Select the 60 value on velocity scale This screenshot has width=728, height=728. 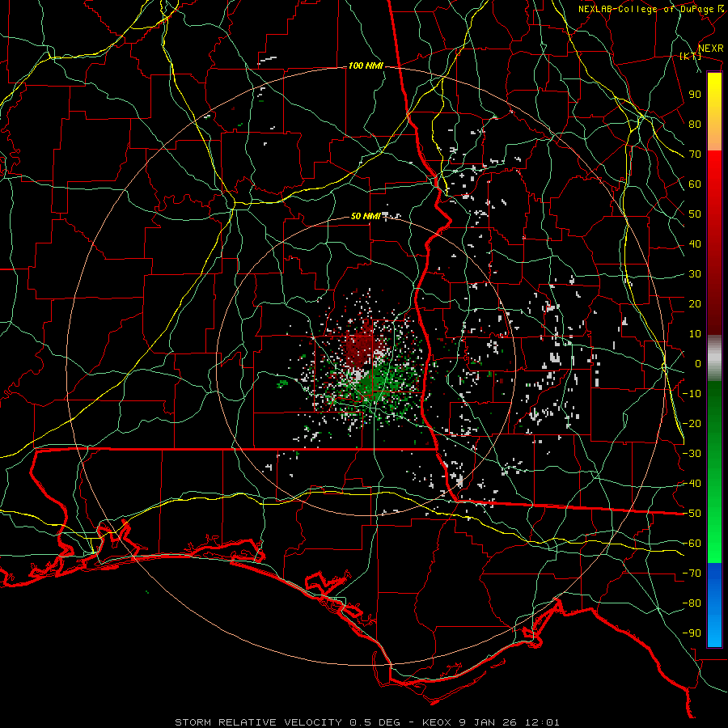[695, 184]
